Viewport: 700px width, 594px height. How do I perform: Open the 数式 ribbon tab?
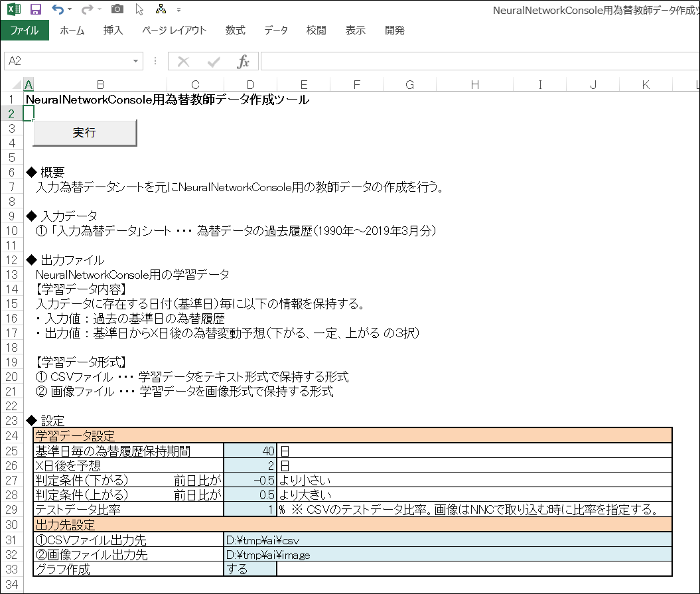pyautogui.click(x=236, y=31)
